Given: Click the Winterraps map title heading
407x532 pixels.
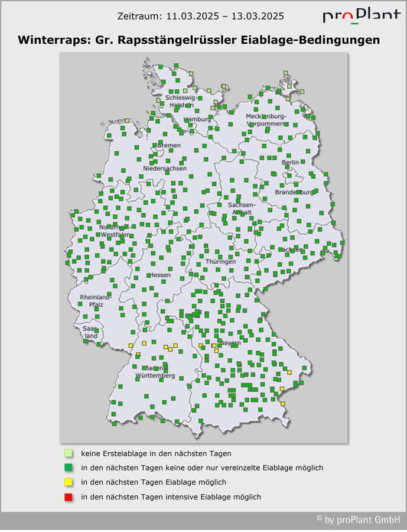Looking at the screenshot, I should coord(198,40).
